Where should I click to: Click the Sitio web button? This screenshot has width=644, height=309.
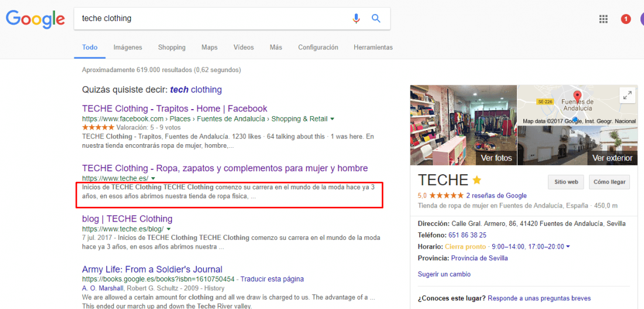coord(566,182)
